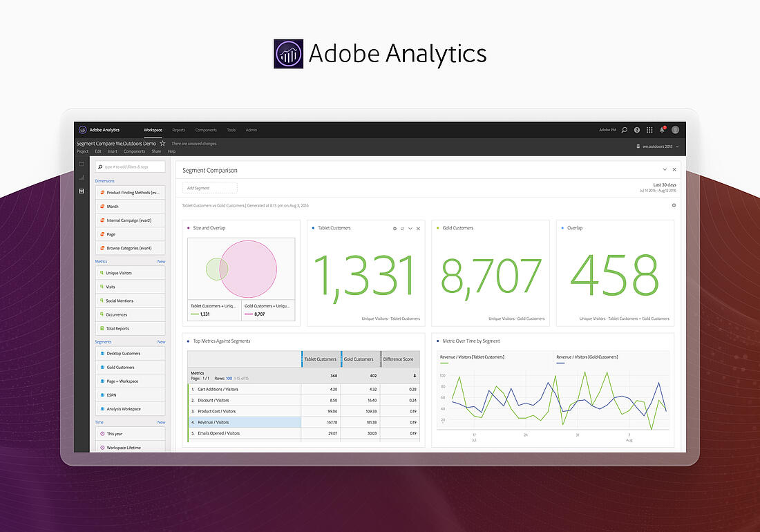The width and height of the screenshot is (760, 532).
Task: Switch to the Workspace tab
Action: click(x=153, y=130)
